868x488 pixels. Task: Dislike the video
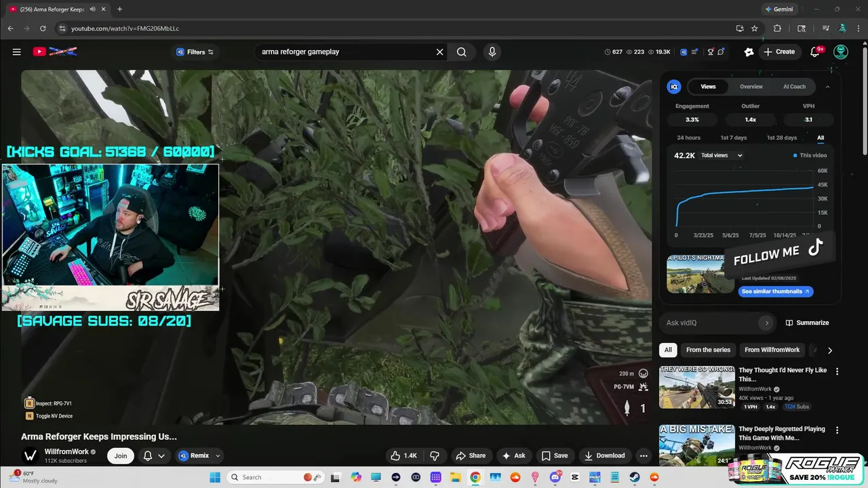click(x=435, y=455)
